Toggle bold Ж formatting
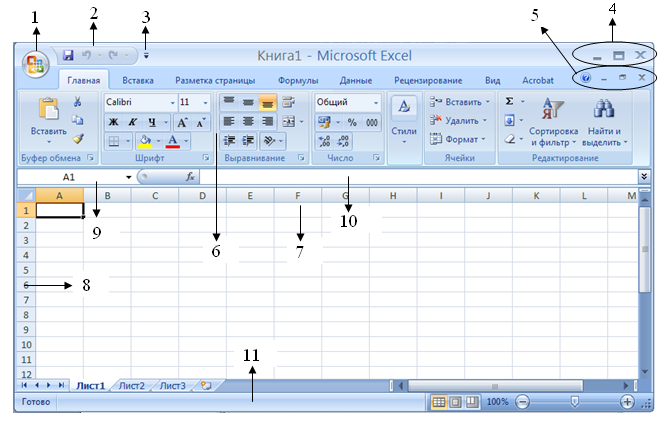668x425 pixels. point(113,122)
